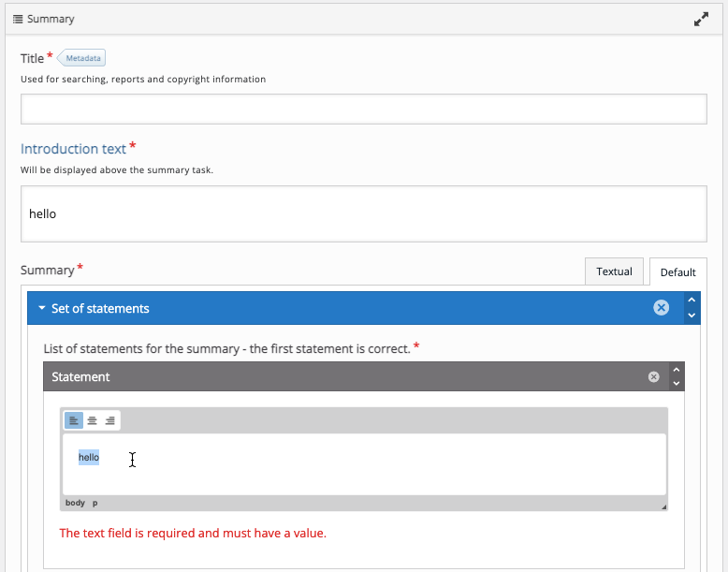728x572 pixels.
Task: Select the align left icon
Action: pyautogui.click(x=73, y=420)
